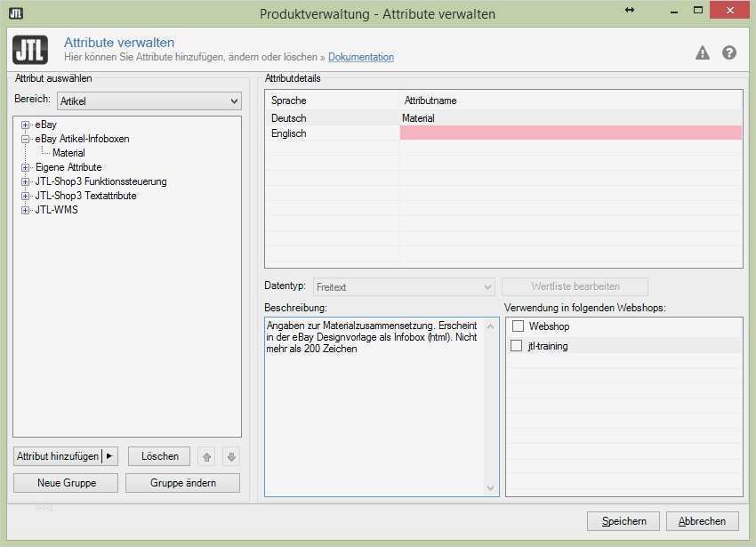
Task: Expand the eBay tree node
Action: (x=25, y=125)
